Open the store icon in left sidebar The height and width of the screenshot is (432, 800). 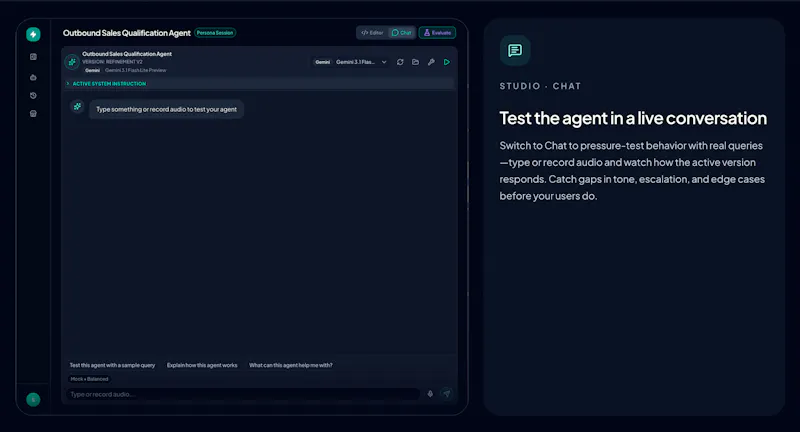(x=33, y=114)
